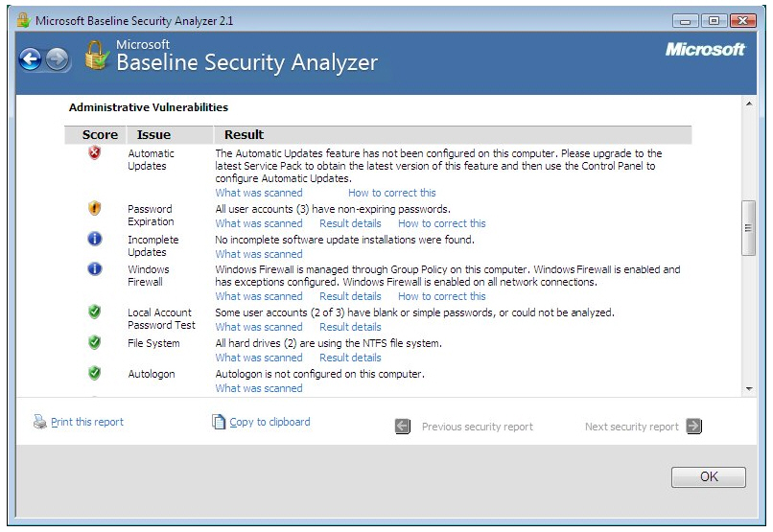
Task: Open What was scanned for Windows Firewall
Action: click(259, 296)
